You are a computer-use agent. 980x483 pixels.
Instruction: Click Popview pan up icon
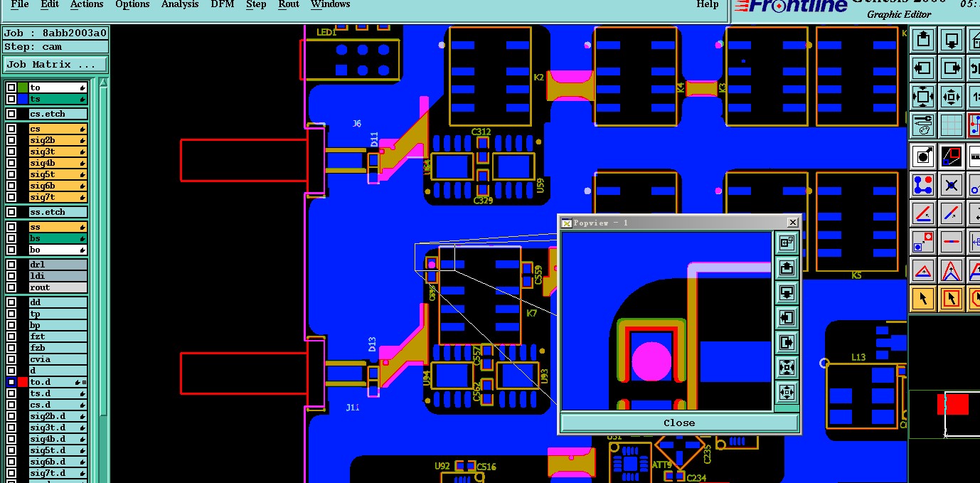tap(787, 267)
